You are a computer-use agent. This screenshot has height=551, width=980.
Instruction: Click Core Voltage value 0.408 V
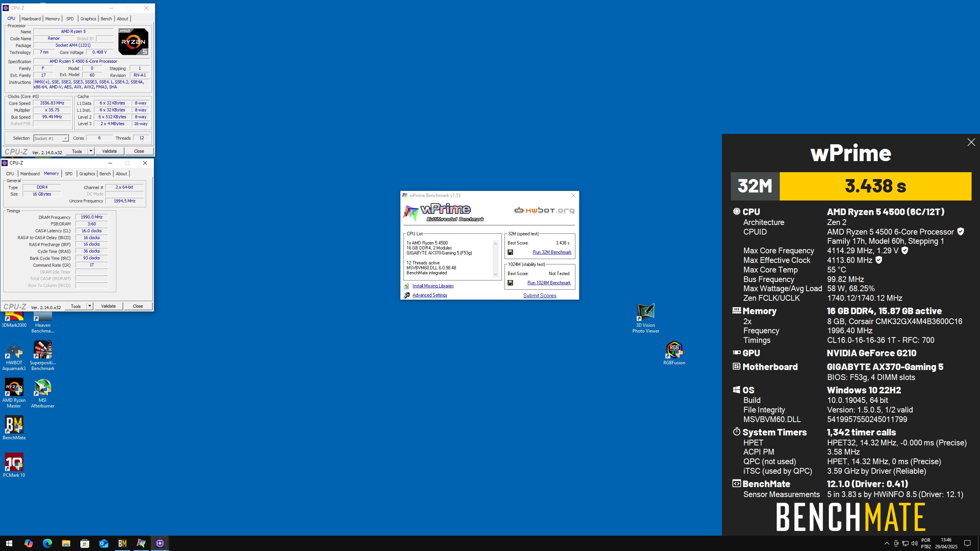point(100,52)
